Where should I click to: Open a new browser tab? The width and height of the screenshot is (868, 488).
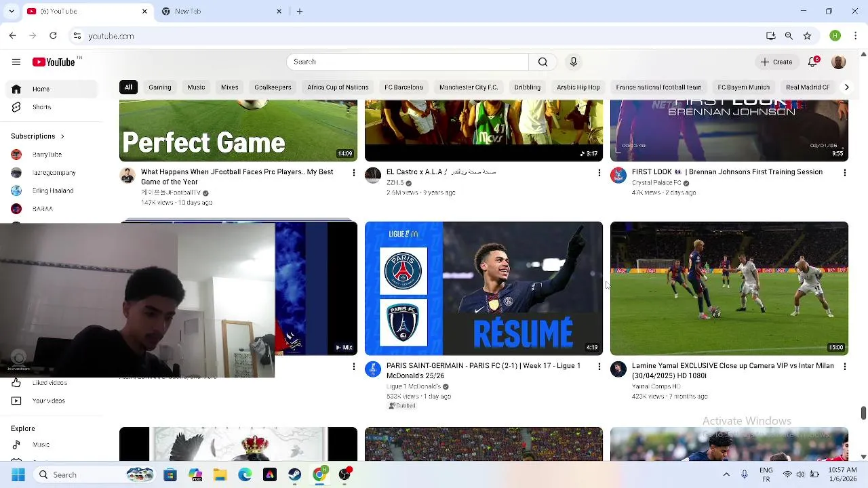pos(300,12)
